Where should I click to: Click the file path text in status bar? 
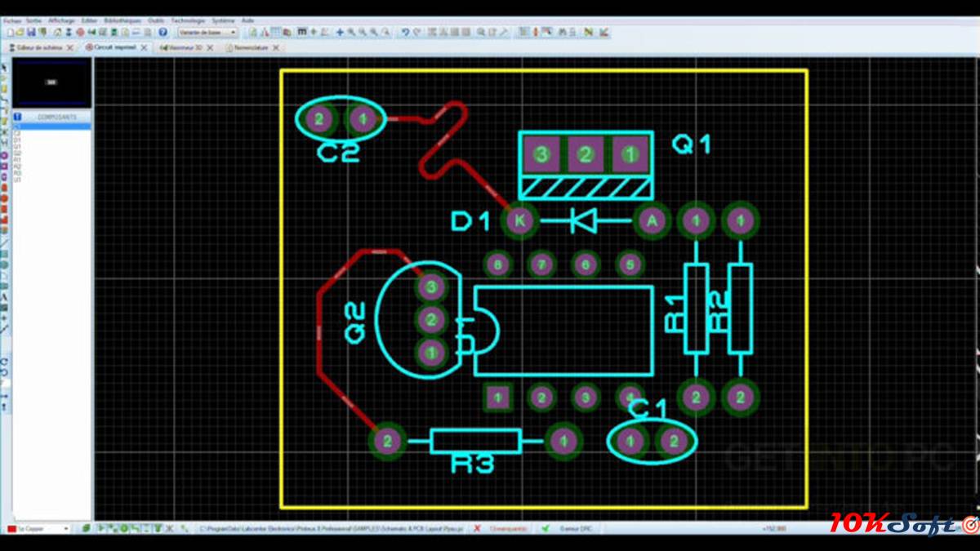pyautogui.click(x=332, y=528)
